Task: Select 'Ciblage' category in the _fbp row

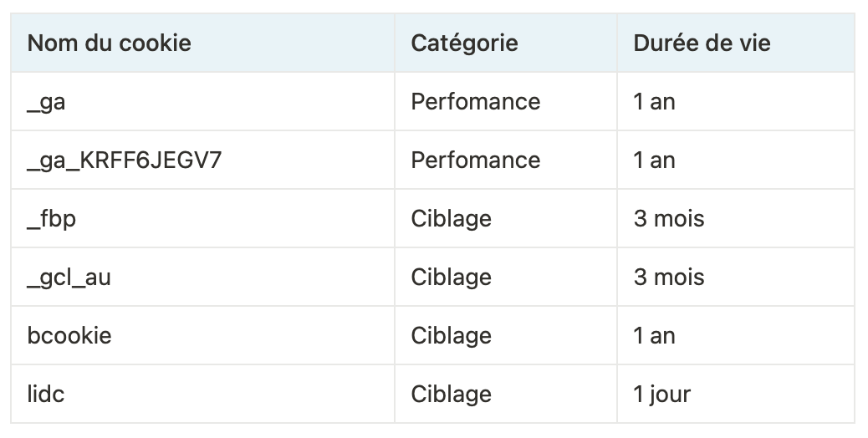Action: pos(451,219)
